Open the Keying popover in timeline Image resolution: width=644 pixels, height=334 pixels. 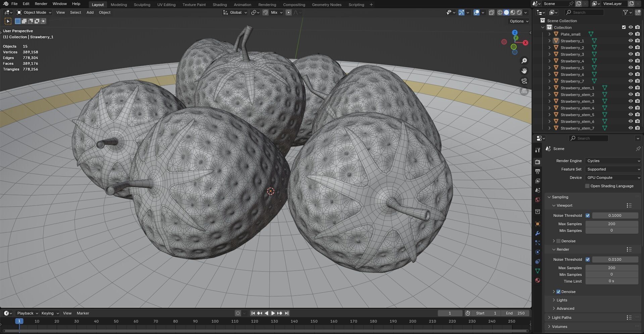[50, 313]
